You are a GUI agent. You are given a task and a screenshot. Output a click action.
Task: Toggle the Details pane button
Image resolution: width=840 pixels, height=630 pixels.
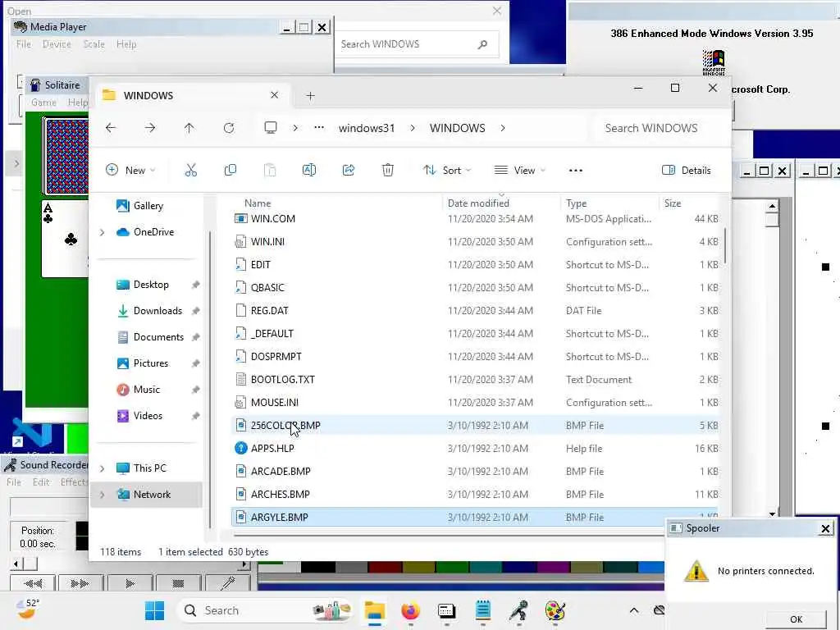687,171
